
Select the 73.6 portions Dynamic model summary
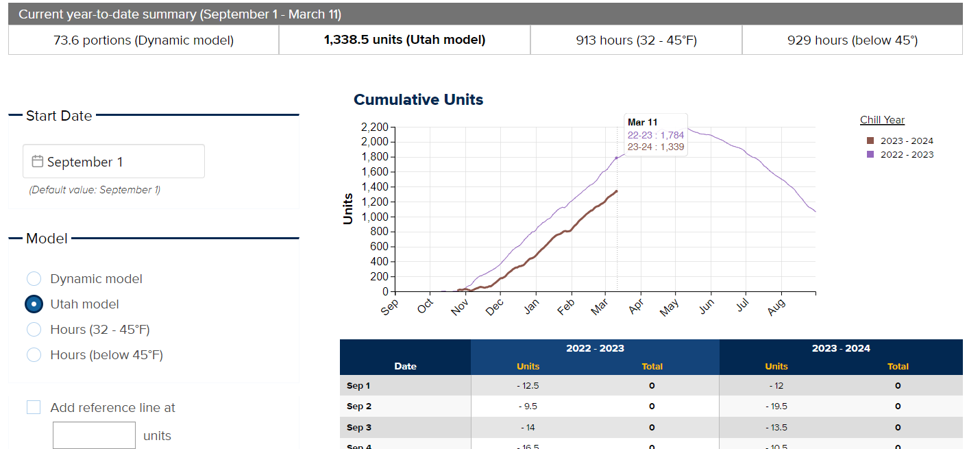(143, 40)
